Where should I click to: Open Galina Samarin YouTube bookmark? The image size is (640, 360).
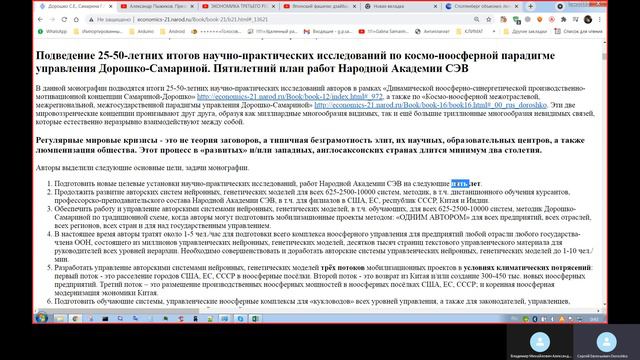click(384, 31)
